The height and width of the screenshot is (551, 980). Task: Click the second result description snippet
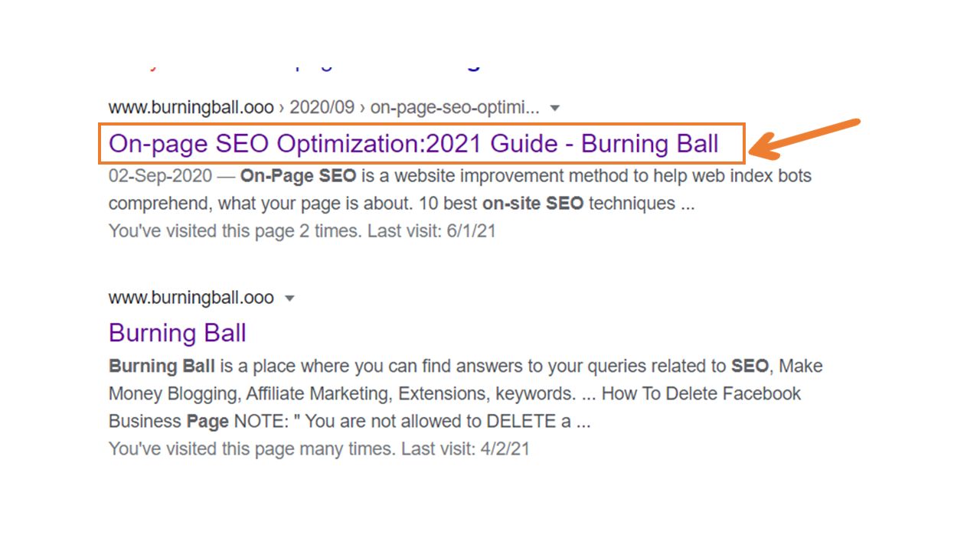pyautogui.click(x=459, y=393)
